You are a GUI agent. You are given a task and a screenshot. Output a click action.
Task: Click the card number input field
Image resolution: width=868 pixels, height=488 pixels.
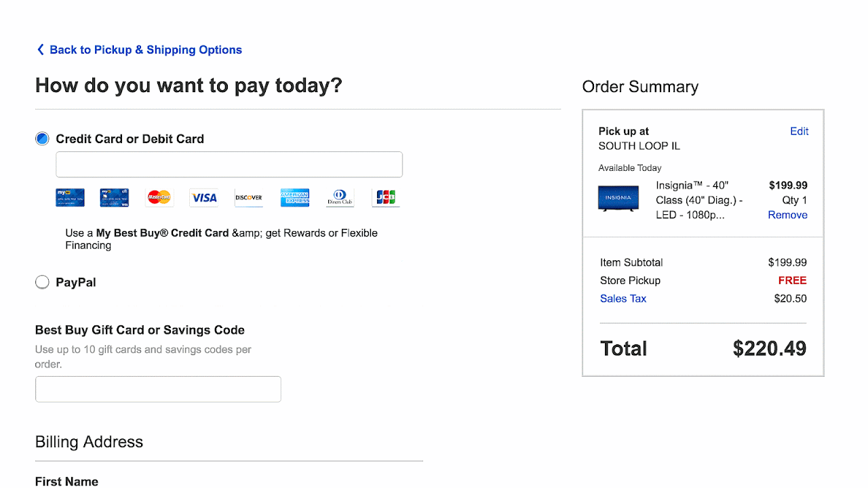[x=229, y=164]
